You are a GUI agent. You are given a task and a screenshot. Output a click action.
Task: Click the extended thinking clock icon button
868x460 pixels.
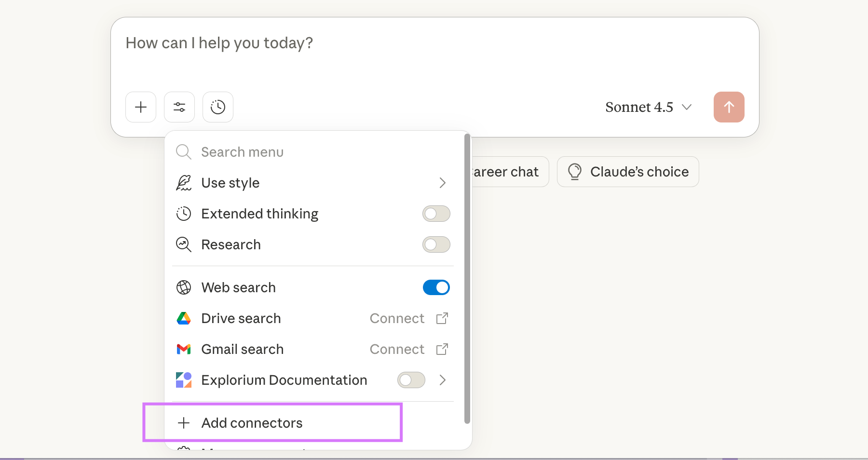coord(218,107)
